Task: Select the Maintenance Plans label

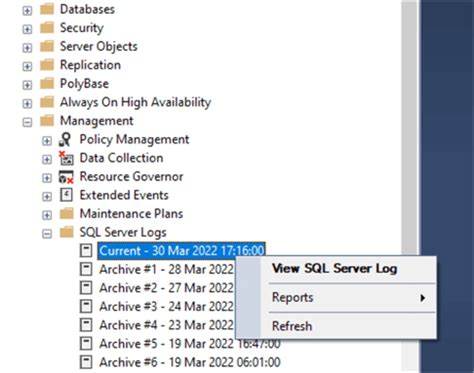Action: [x=131, y=214]
